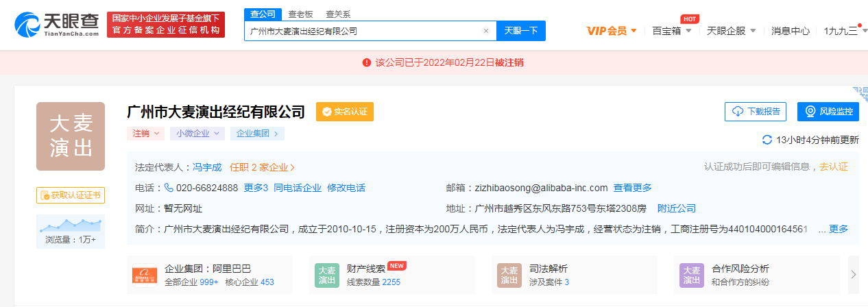Image resolution: width=868 pixels, height=307 pixels.
Task: Show 更多3 additional phone numbers
Action: pos(256,188)
